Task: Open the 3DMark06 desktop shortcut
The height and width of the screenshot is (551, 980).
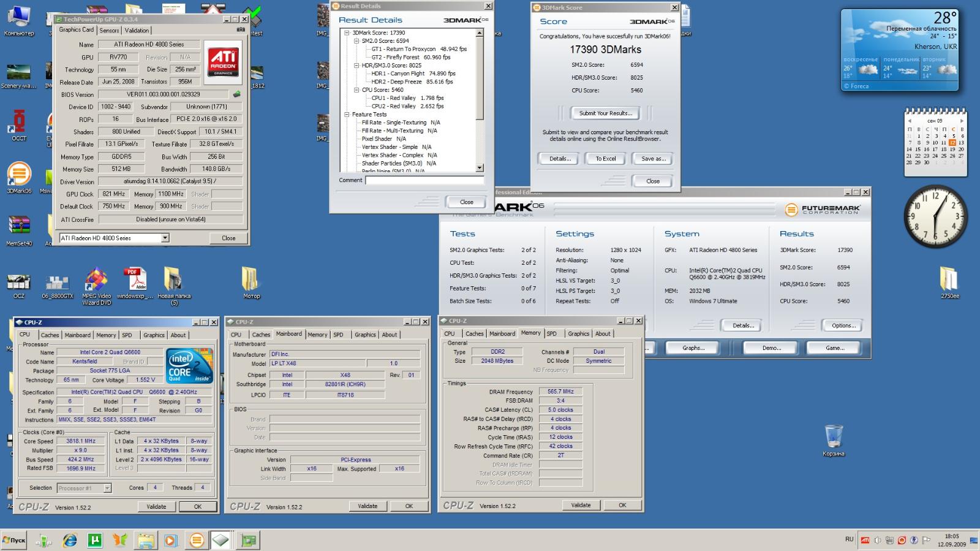Action: click(x=19, y=178)
